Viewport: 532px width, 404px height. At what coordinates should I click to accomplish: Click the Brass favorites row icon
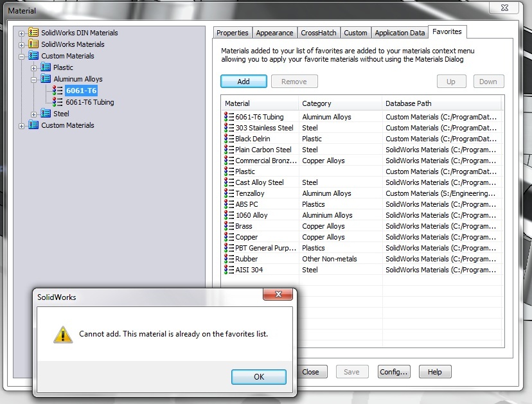point(229,226)
